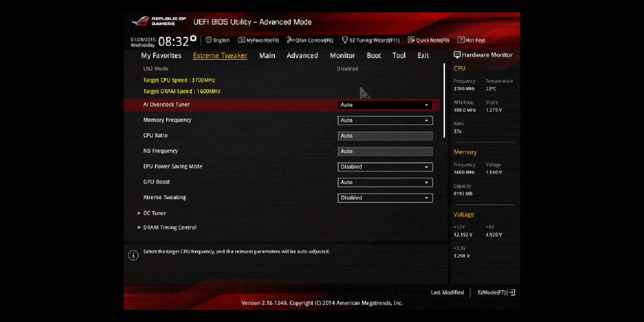Select the Exit tab
The image size is (644, 322).
click(x=423, y=55)
